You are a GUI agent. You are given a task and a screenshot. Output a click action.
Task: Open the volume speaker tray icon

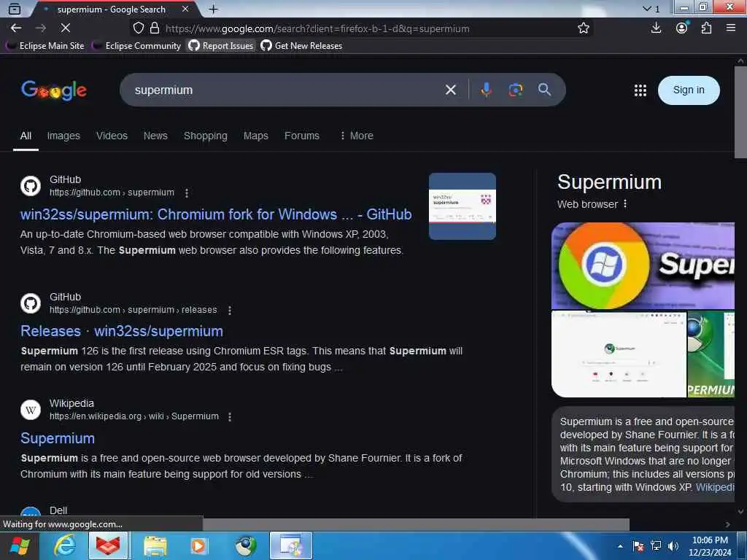pos(673,546)
